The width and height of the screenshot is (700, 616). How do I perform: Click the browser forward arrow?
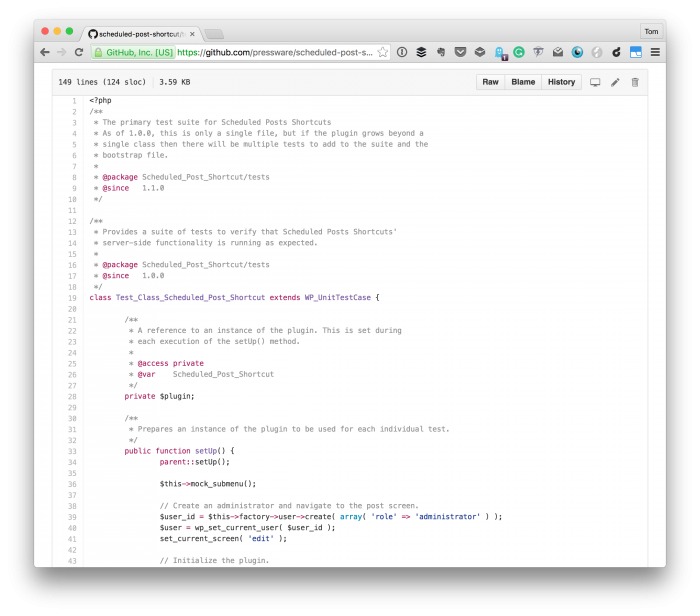62,52
